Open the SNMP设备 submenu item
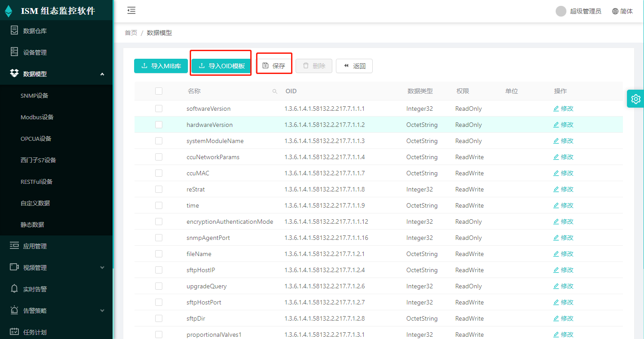The height and width of the screenshot is (339, 644). pyautogui.click(x=35, y=96)
